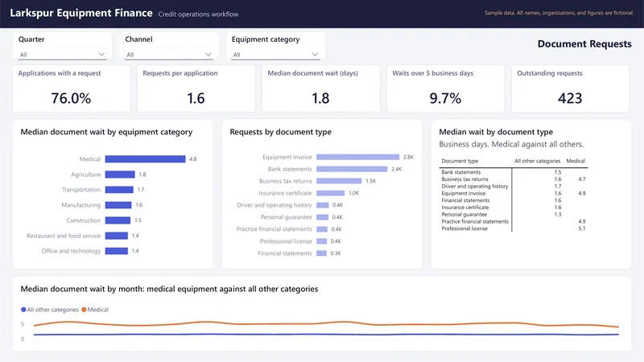Click the All other categories legend marker
The width and height of the screenshot is (644, 362).
tap(23, 310)
